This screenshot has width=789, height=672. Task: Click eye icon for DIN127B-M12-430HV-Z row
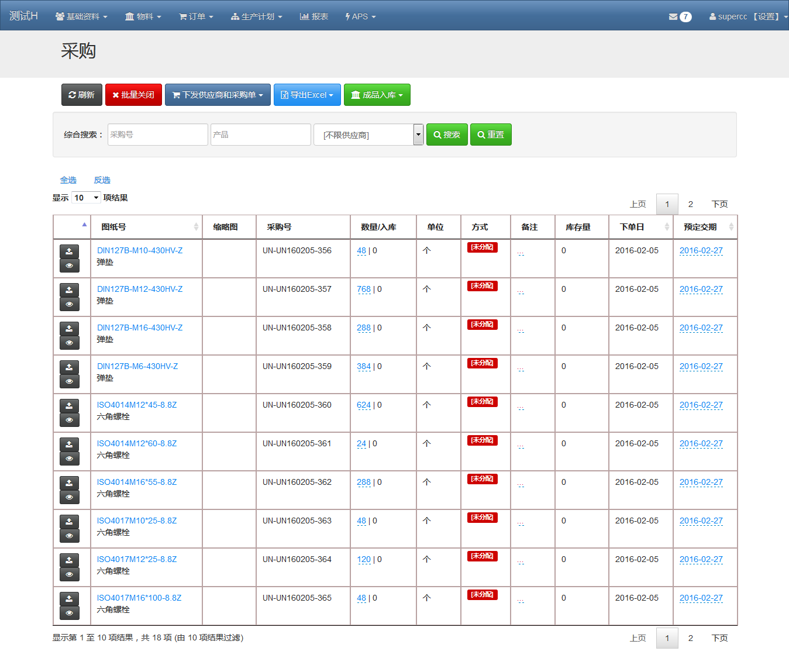(x=69, y=304)
